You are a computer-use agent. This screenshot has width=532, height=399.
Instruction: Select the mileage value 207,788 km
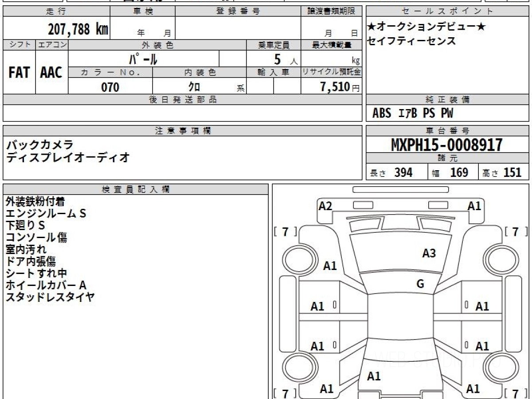point(78,29)
